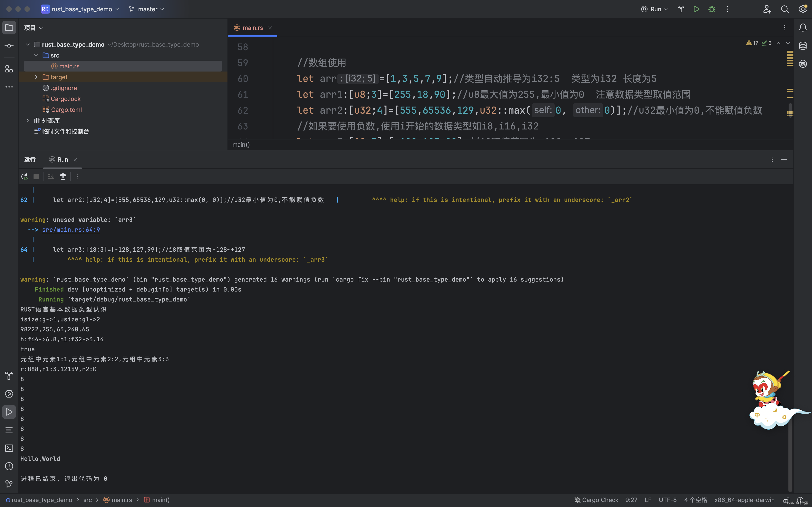Clear the console with the trash icon
812x507 pixels.
click(x=63, y=176)
